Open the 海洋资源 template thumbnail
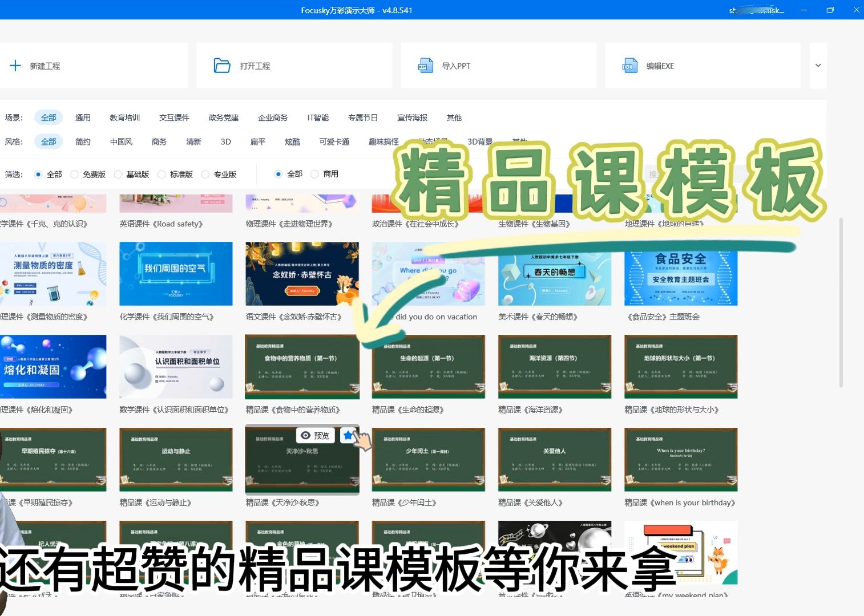Image resolution: width=864 pixels, height=616 pixels. tap(555, 367)
